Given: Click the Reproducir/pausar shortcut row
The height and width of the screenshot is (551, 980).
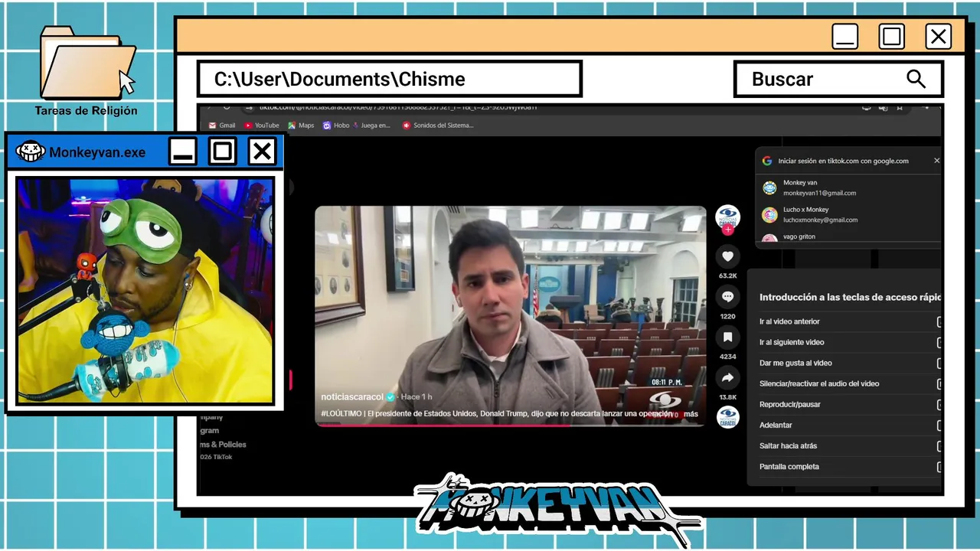Looking at the screenshot, I should [x=850, y=404].
